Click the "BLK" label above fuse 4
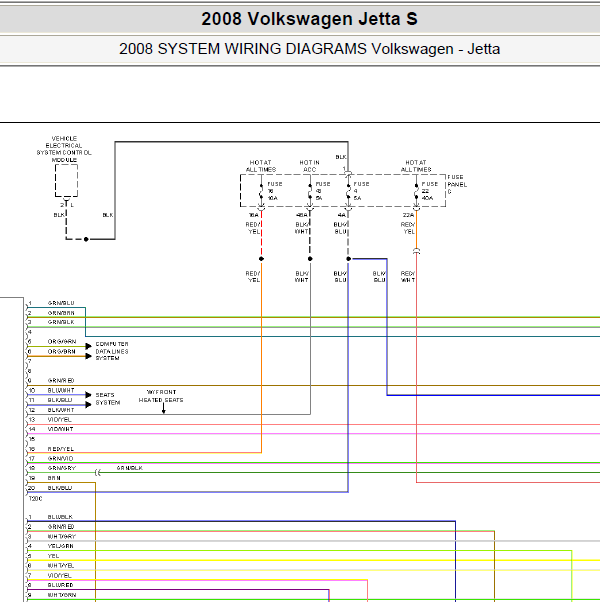The width and height of the screenshot is (600, 602). point(341,157)
